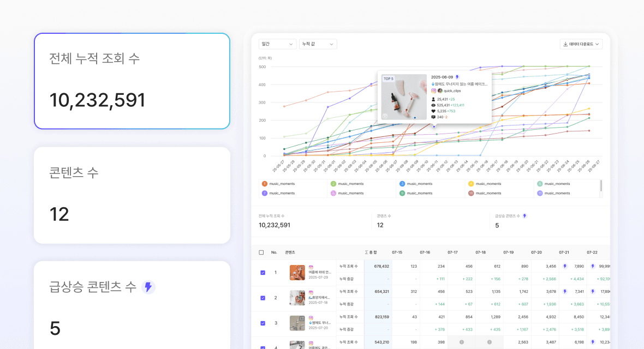
Task: Toggle legend series 9 music_moments
Action: 416,193
